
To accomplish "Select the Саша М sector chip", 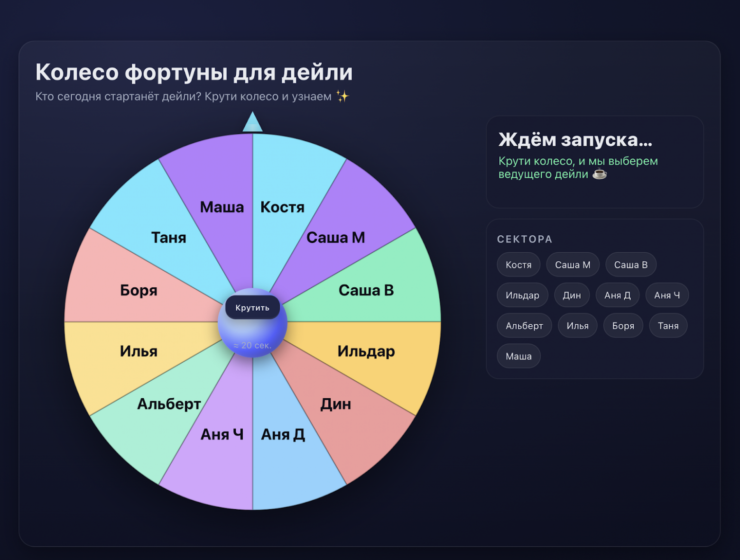I will (x=573, y=265).
